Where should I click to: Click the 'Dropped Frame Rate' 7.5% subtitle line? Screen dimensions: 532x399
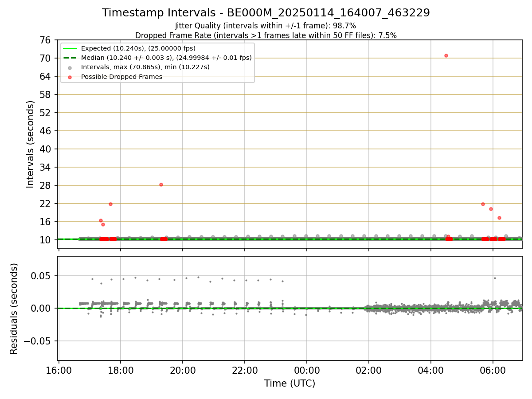pyautogui.click(x=266, y=35)
